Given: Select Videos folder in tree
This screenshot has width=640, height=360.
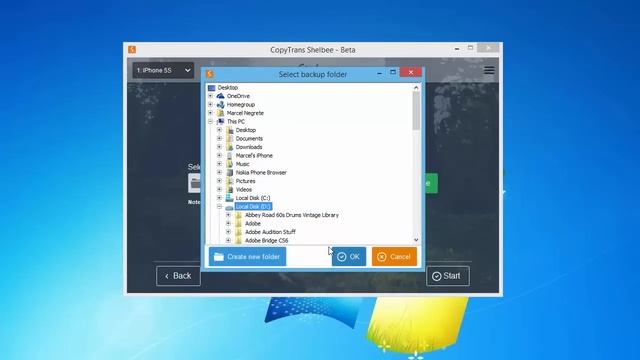Looking at the screenshot, I should coord(244,189).
